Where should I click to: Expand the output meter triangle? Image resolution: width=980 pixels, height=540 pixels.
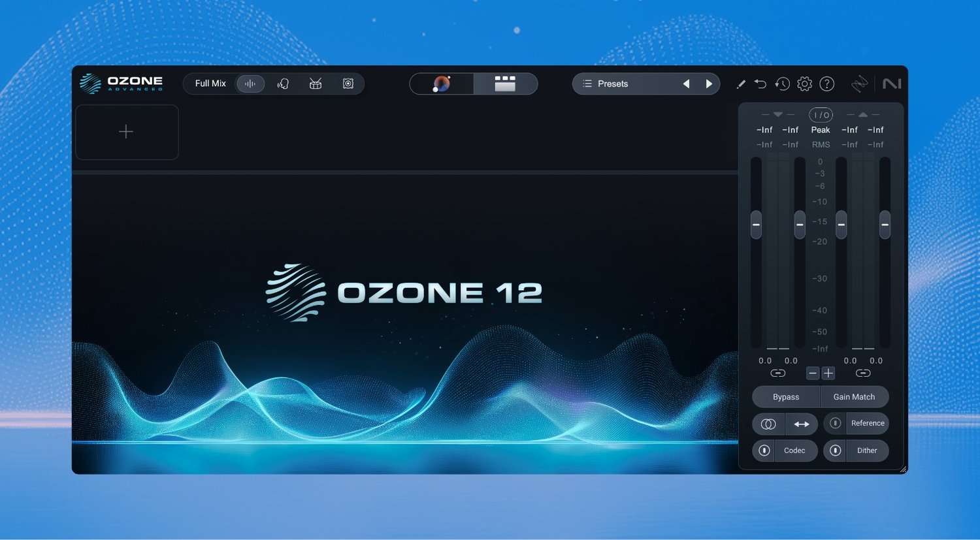click(x=863, y=115)
